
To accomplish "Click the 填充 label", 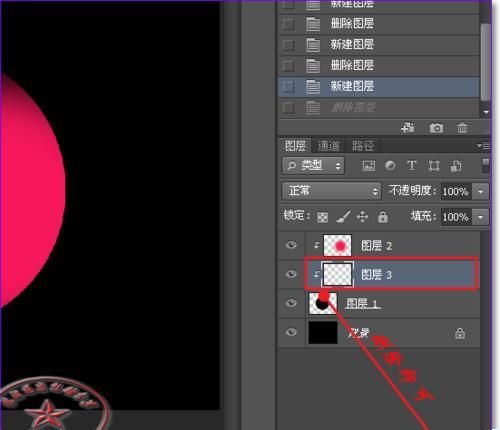I will point(423,216).
